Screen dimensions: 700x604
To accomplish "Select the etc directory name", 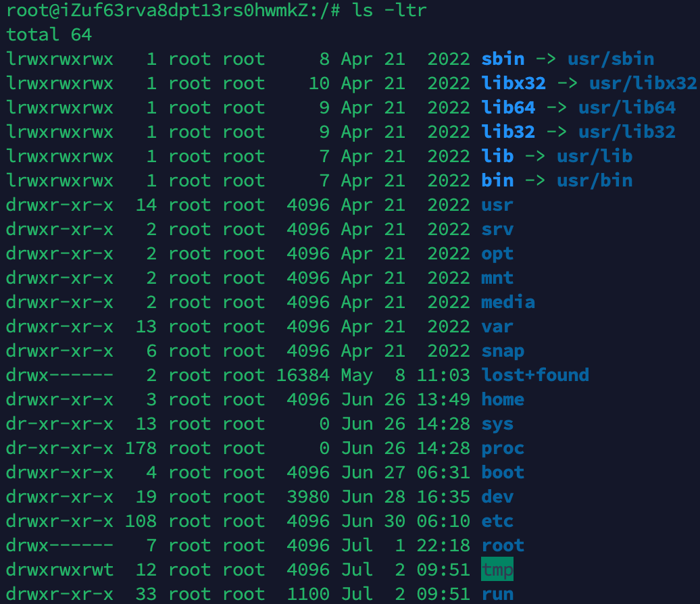I will coord(497,521).
